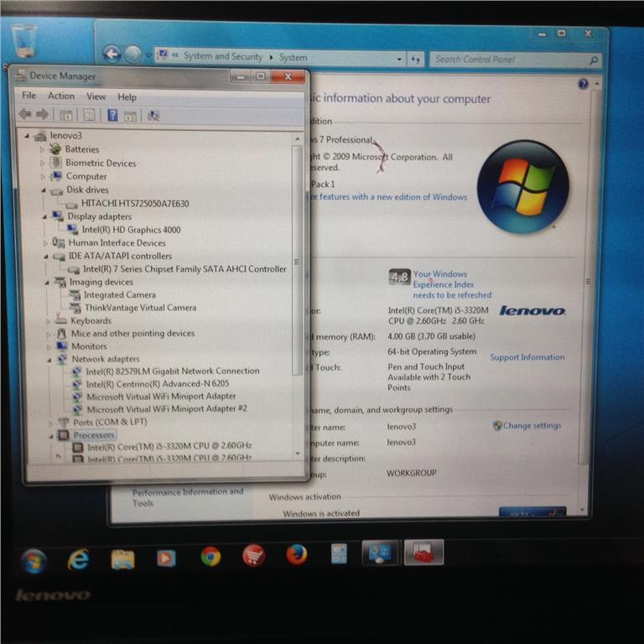
Task: Select the Batteries category icon
Action: pos(55,149)
